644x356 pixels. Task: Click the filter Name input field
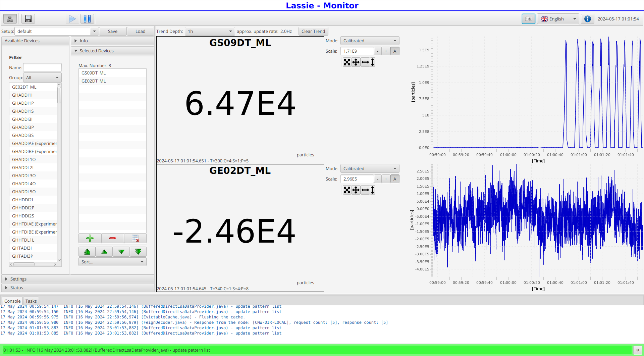(42, 67)
